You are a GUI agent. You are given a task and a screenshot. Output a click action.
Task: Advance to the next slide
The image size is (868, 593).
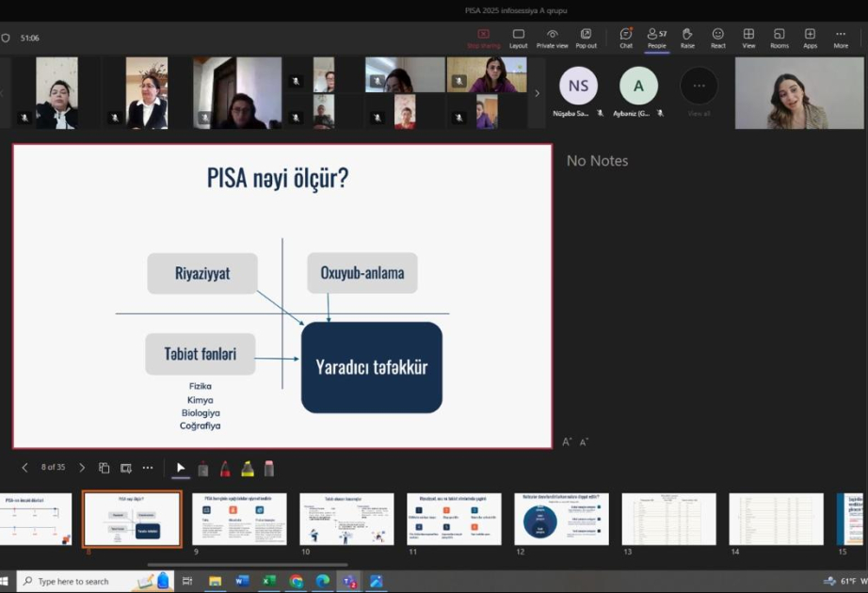82,468
